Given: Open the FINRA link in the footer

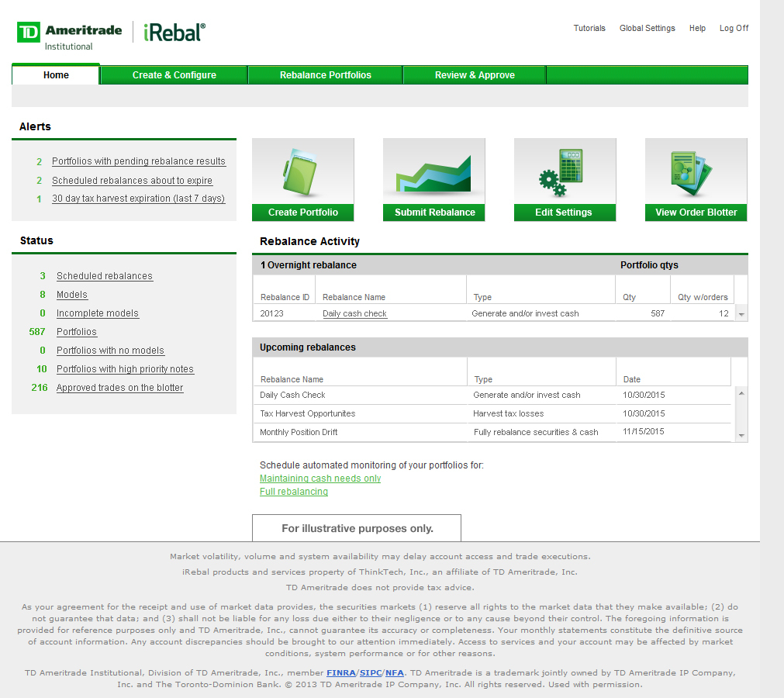Looking at the screenshot, I should tap(340, 673).
